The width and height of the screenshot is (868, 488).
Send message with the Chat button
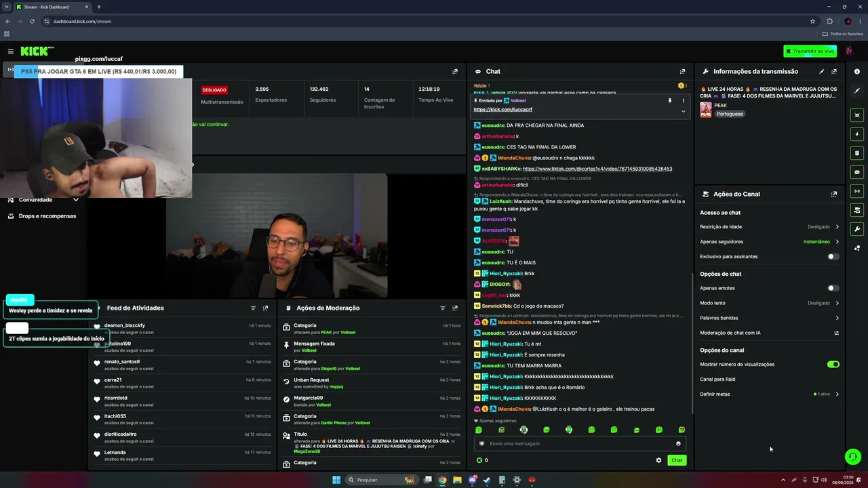coord(677,460)
